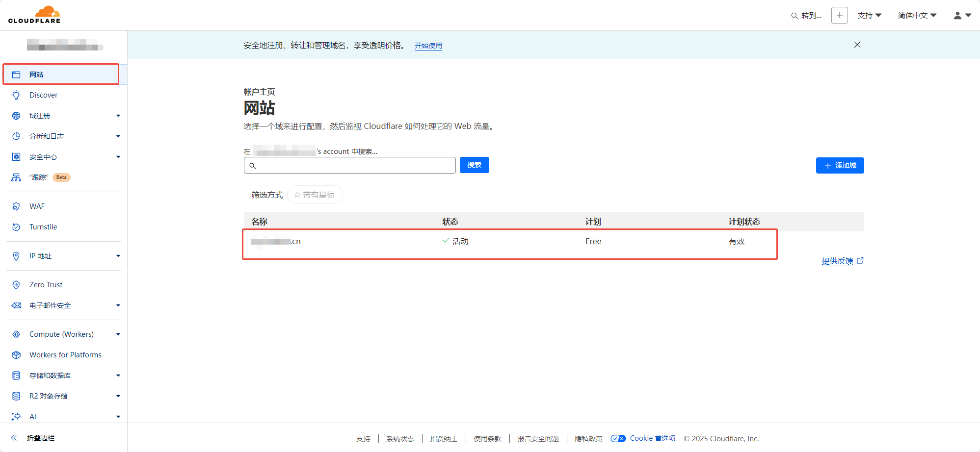Click the external link icon beside 提供反馈
Image resolution: width=980 pixels, height=452 pixels.
pos(860,261)
